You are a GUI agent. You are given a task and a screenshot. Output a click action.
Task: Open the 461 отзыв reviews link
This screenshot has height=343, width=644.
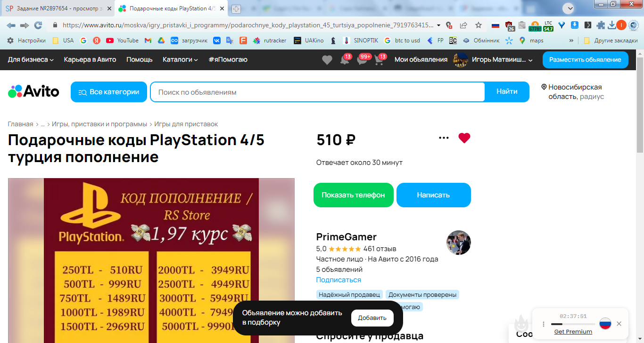380,249
